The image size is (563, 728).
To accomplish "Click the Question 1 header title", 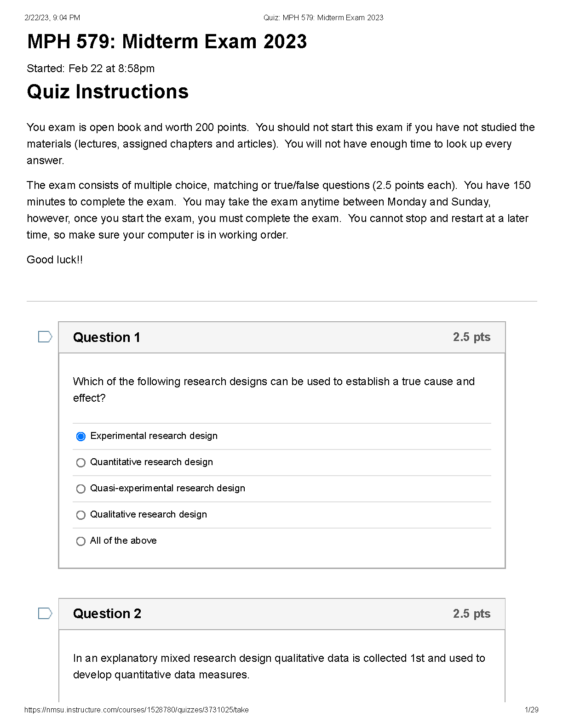I will pyautogui.click(x=107, y=337).
